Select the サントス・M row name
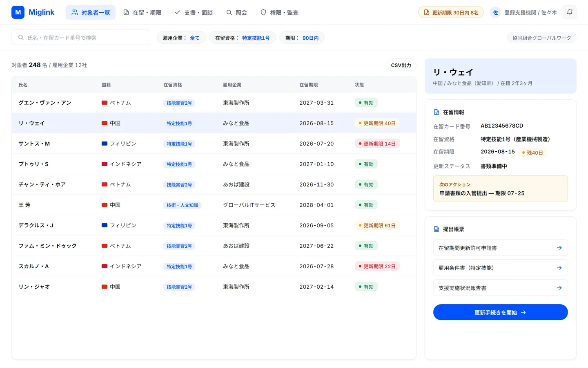The image size is (588, 368). 34,144
